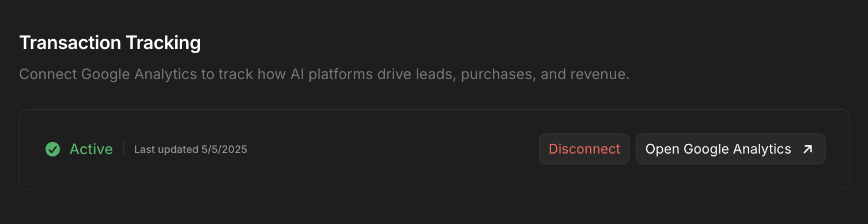Click the Connect Google Analytics description text

[324, 75]
